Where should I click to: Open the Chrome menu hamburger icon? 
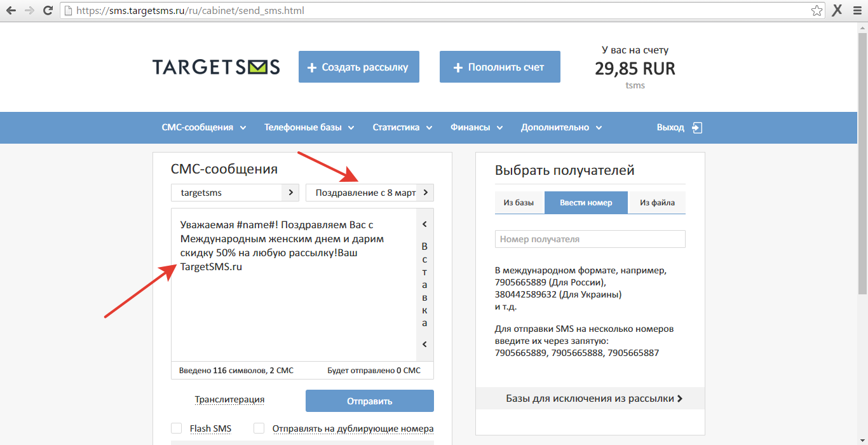tap(857, 11)
